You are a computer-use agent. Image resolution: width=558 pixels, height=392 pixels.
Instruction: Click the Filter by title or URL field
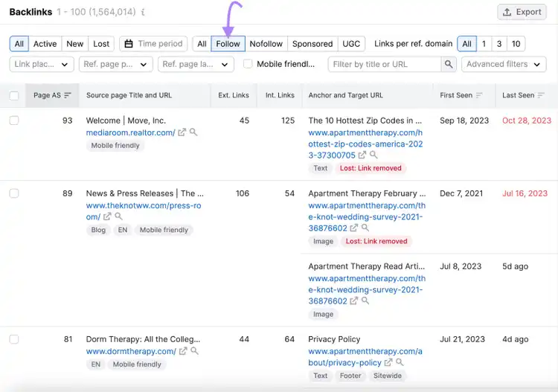point(385,65)
